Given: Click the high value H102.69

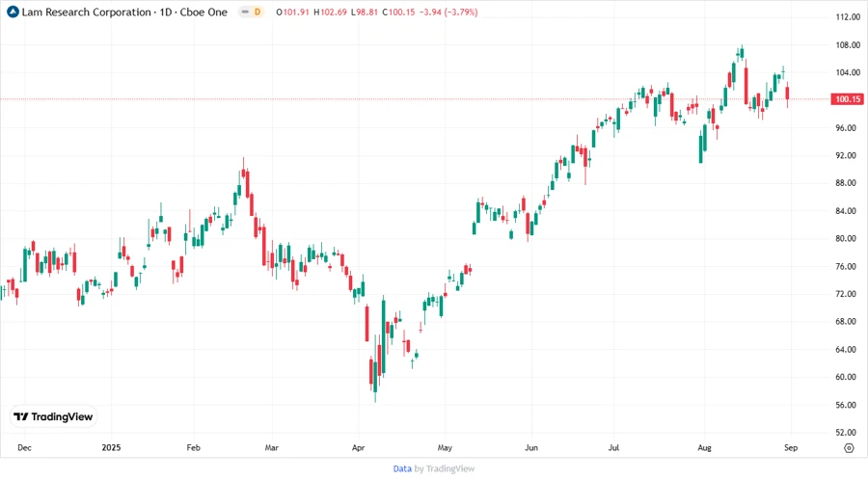Looking at the screenshot, I should (x=330, y=12).
